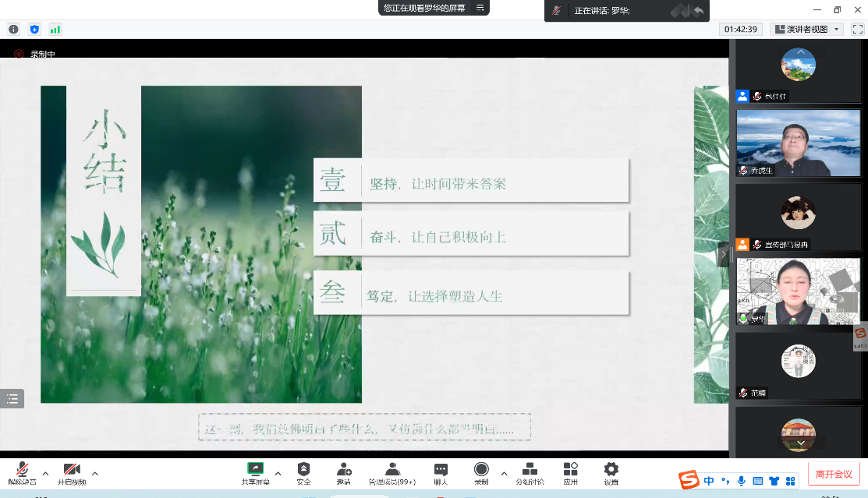
Task: Enter full screen mode
Action: (856, 29)
